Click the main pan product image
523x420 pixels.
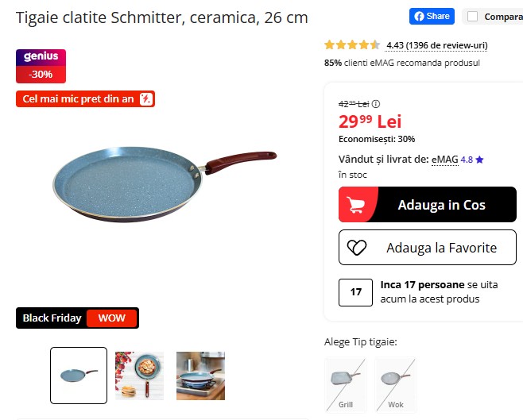[165, 184]
